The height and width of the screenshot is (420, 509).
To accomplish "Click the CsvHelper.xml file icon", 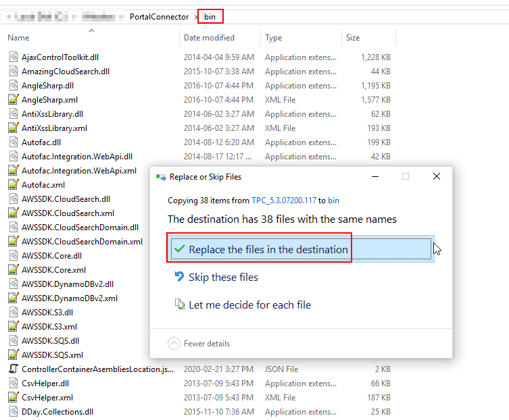I will [x=14, y=398].
